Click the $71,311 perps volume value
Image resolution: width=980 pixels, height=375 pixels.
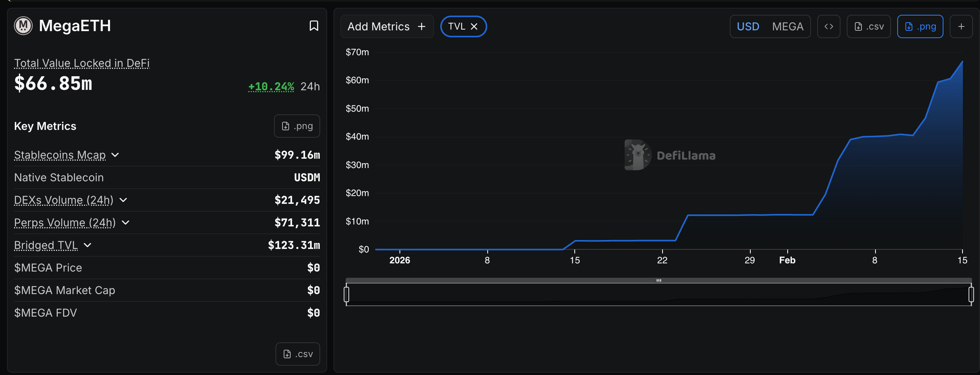pos(297,223)
